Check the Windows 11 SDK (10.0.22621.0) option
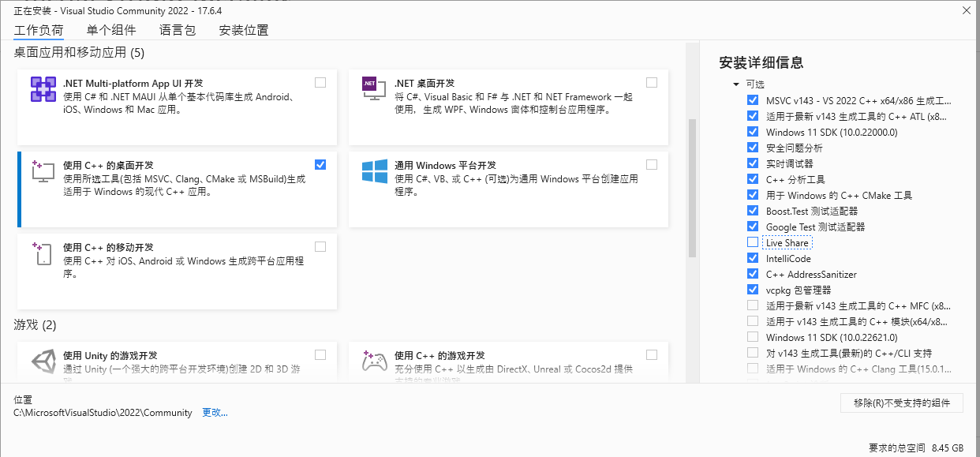The height and width of the screenshot is (457, 980). [753, 337]
